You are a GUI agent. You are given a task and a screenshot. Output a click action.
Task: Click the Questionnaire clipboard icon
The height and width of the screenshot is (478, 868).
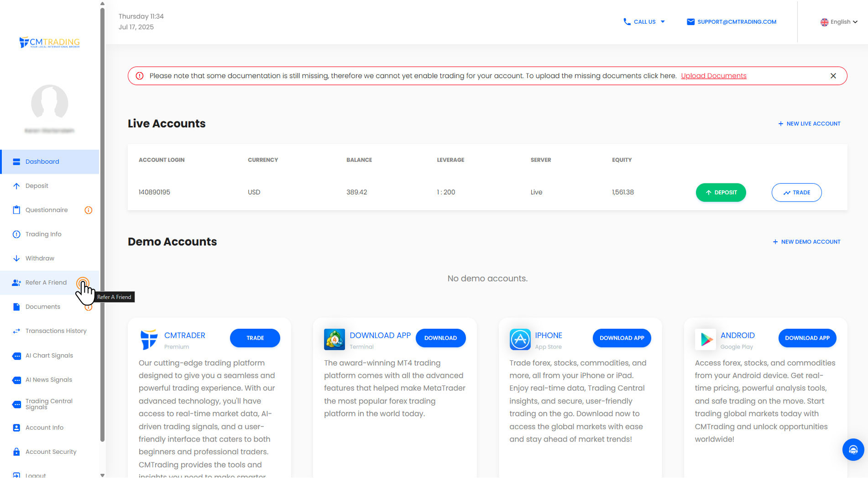click(16, 210)
